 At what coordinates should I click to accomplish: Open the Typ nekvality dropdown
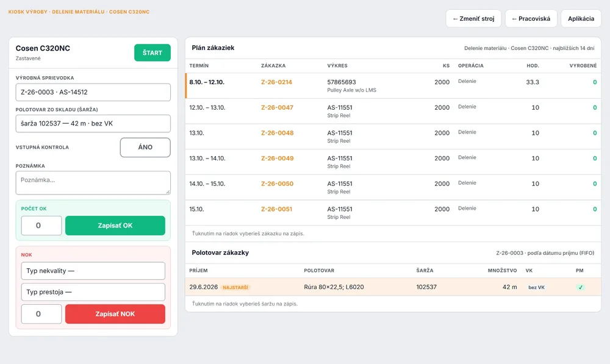click(x=93, y=271)
